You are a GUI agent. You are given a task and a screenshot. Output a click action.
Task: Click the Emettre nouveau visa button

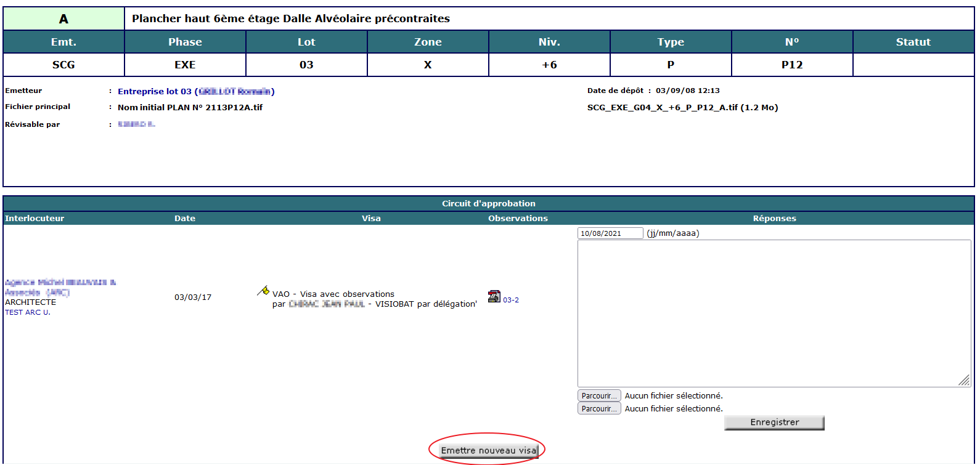pos(488,451)
